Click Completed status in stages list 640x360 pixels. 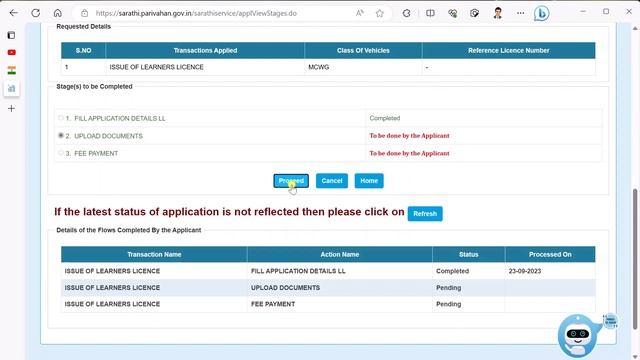[x=384, y=118]
